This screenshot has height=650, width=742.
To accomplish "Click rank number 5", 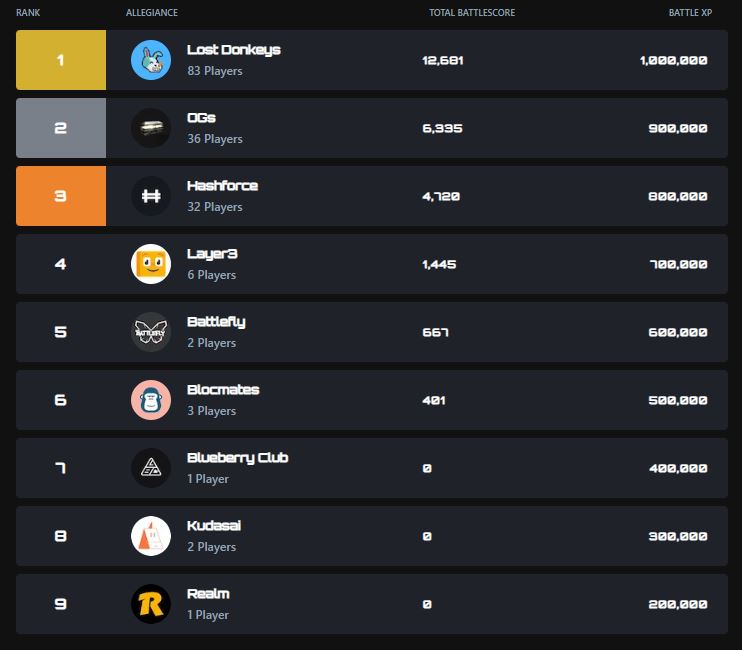I will point(61,332).
